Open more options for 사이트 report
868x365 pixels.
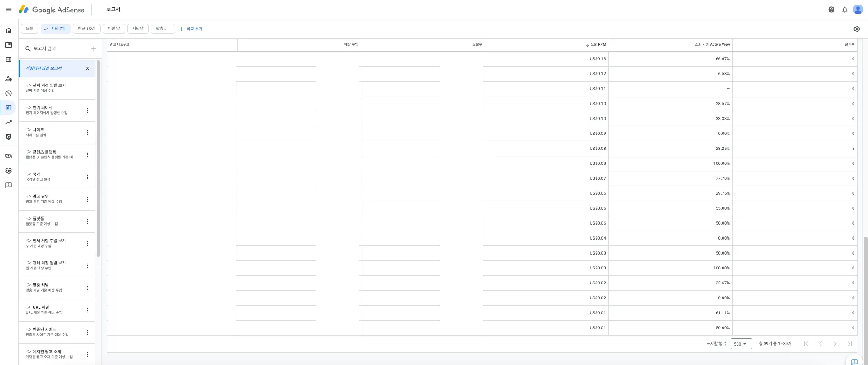pos(87,133)
